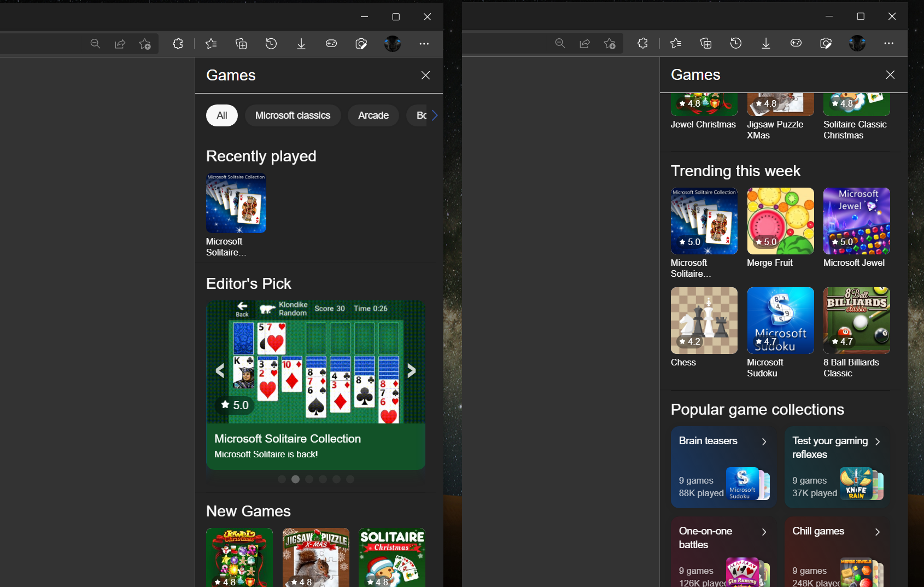924x587 pixels.
Task: Open Edge Collections
Action: click(241, 44)
